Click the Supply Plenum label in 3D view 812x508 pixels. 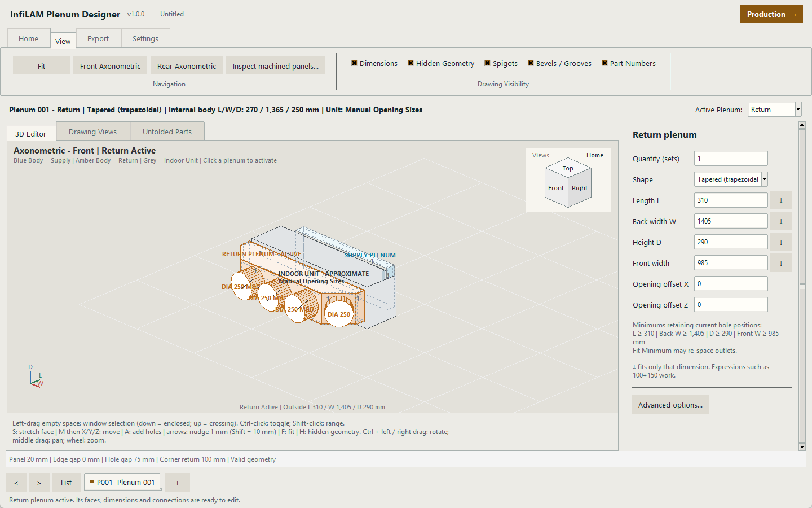[370, 255]
